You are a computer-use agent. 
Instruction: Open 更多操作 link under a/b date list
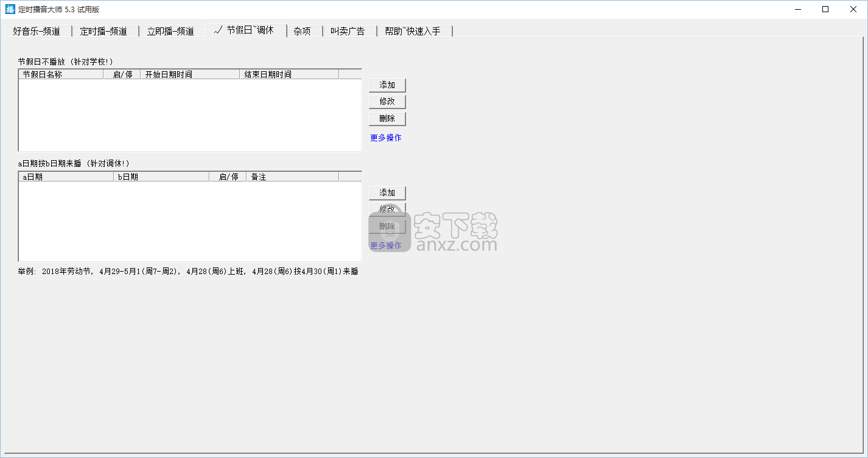(x=386, y=245)
